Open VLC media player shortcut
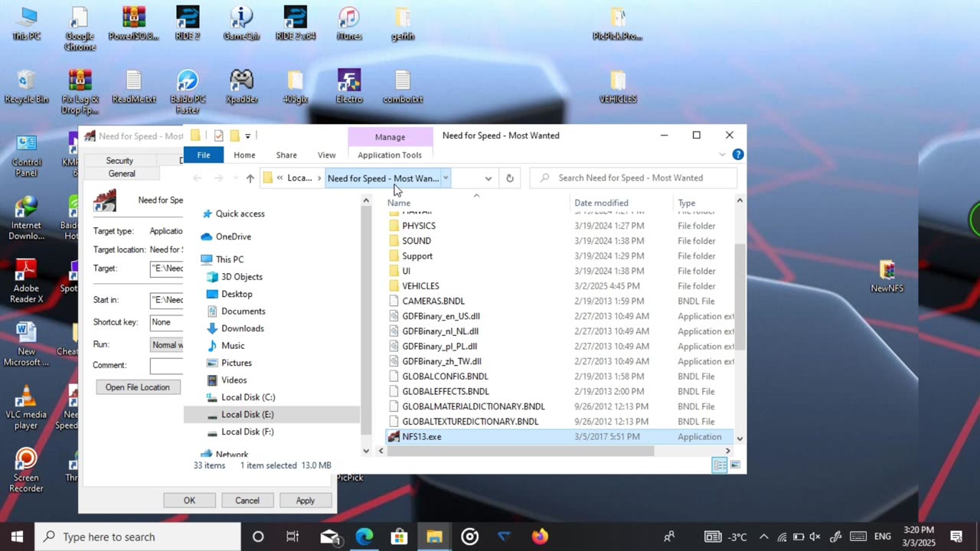 click(26, 407)
